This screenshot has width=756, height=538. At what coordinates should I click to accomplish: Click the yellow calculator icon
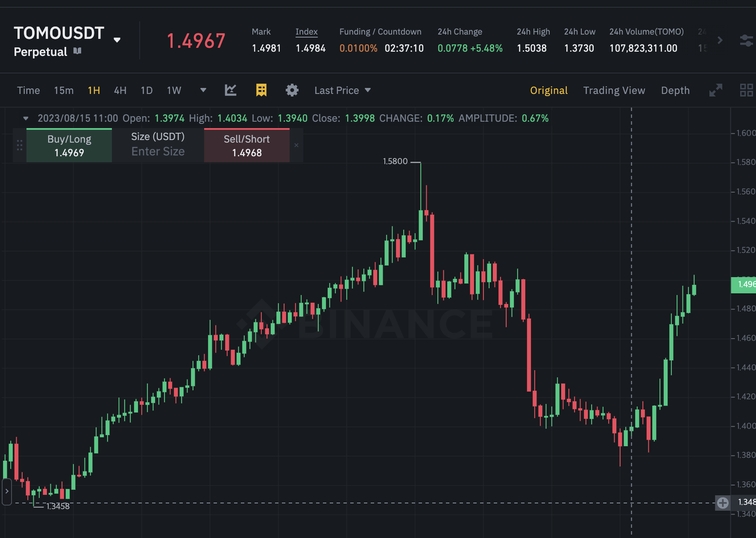pyautogui.click(x=261, y=90)
